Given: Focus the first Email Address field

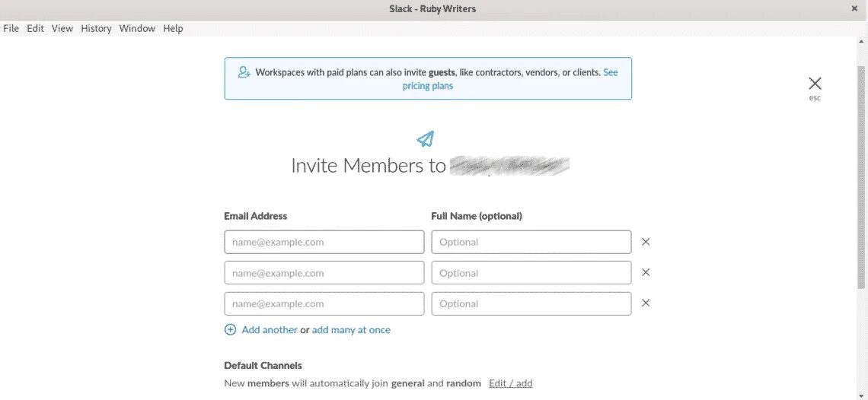Looking at the screenshot, I should pyautogui.click(x=324, y=242).
